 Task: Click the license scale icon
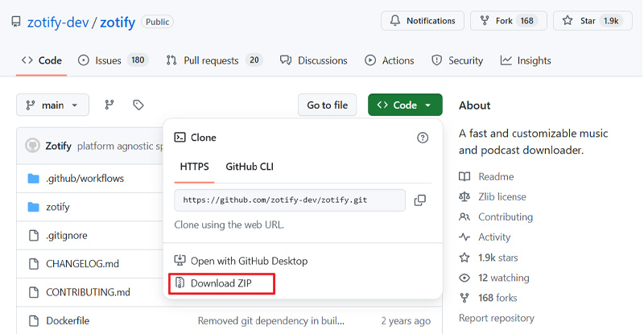click(x=464, y=197)
